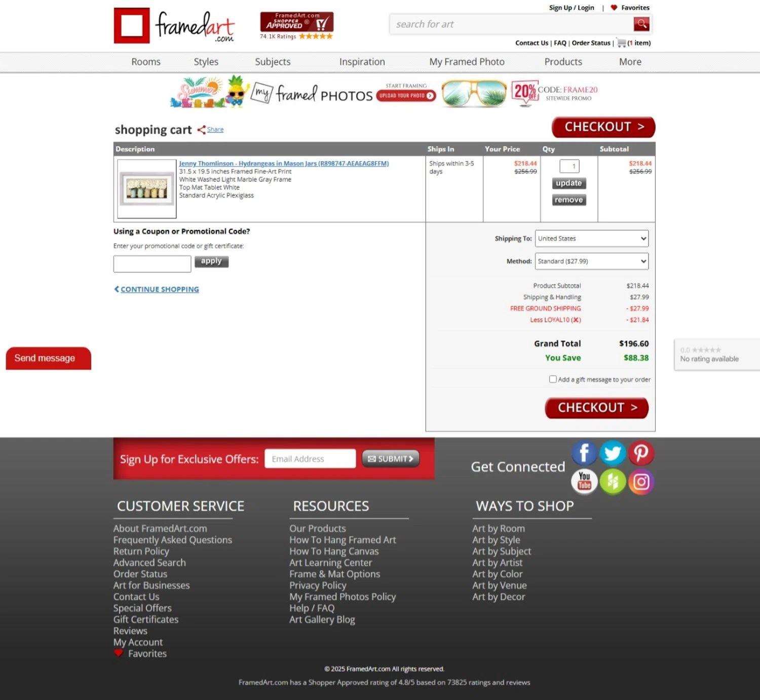Click the Sign Up / Login link
Screen dimensions: 760x700
coord(572,8)
